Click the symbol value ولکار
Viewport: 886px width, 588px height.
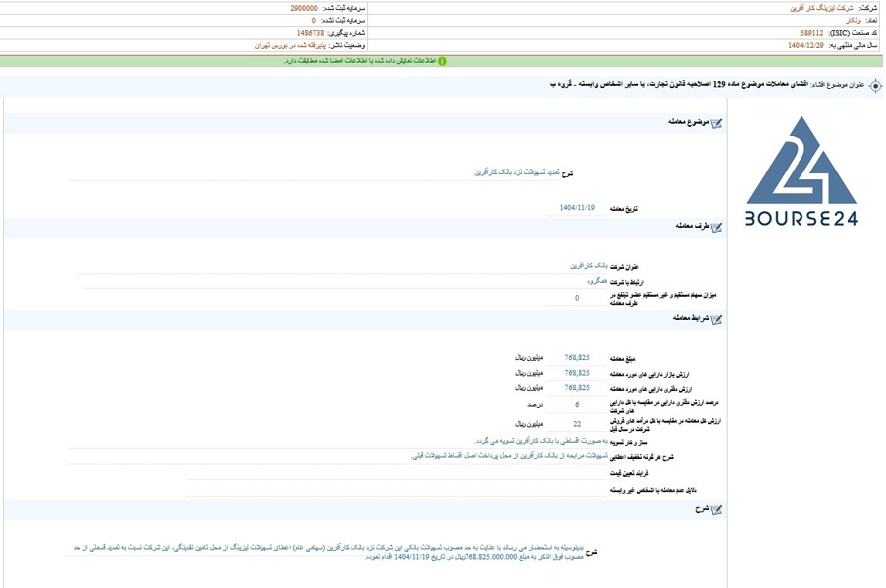point(854,20)
